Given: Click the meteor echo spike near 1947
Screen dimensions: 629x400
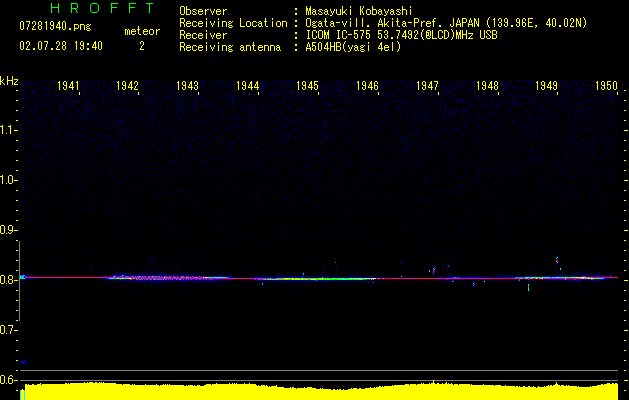Looking at the screenshot, I should pos(434,271).
